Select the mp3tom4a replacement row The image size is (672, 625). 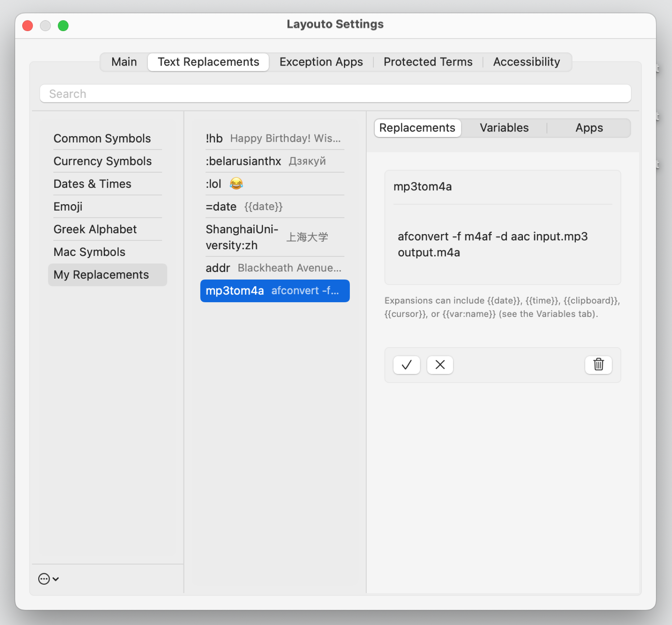click(x=275, y=290)
